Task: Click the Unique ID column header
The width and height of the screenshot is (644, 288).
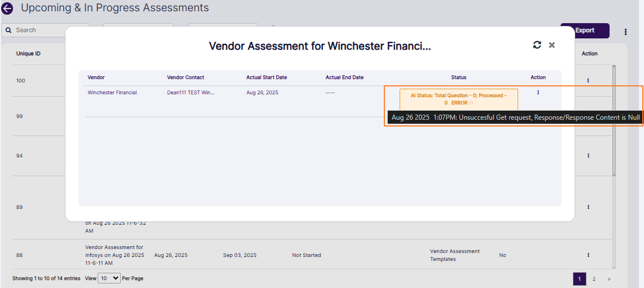Action: click(28, 54)
